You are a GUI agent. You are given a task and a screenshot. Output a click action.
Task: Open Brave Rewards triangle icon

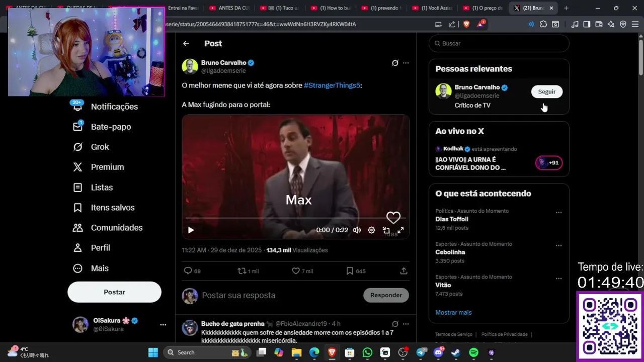tap(480, 24)
